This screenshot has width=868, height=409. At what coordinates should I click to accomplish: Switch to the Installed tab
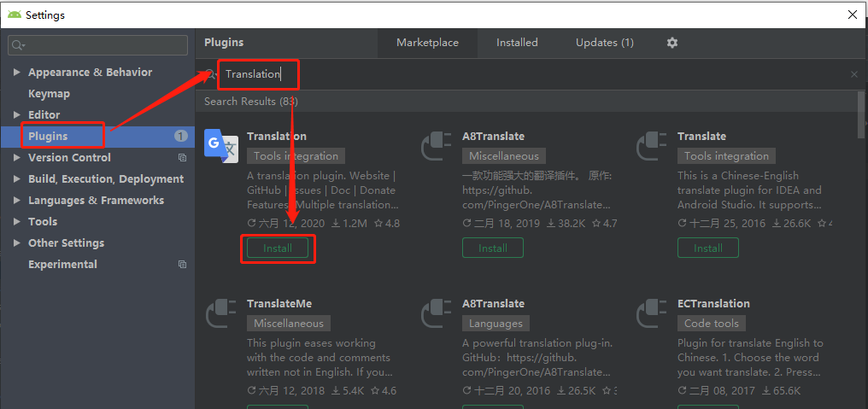517,43
